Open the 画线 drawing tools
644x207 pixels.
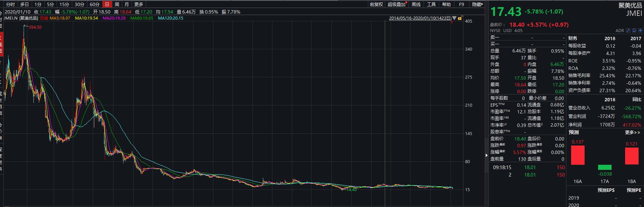(416, 4)
